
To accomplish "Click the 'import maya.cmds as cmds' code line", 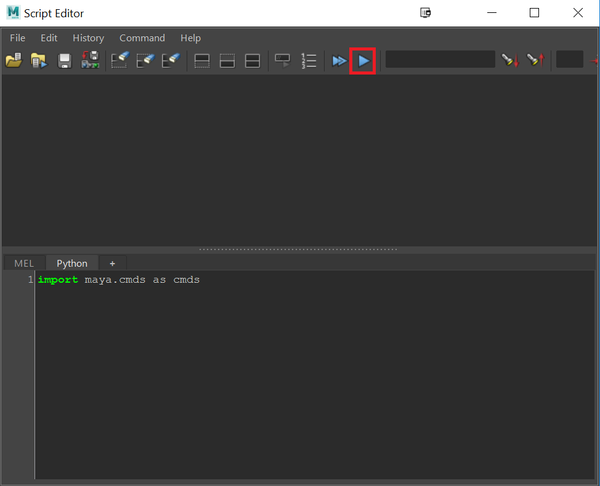I will [x=119, y=280].
